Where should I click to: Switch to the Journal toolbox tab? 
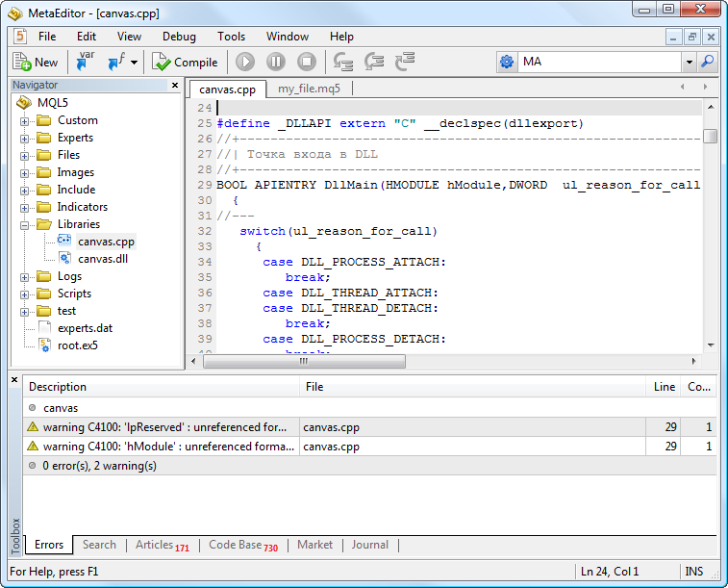[x=369, y=545]
